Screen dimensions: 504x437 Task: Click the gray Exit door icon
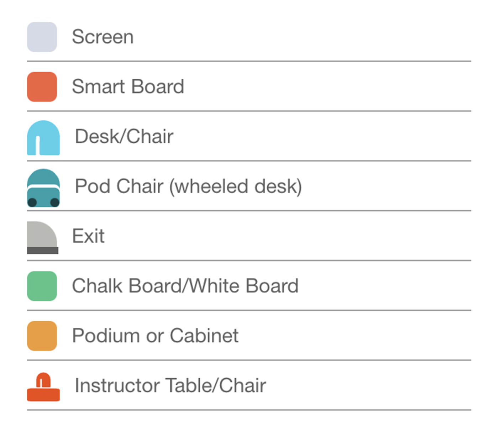coord(42,238)
